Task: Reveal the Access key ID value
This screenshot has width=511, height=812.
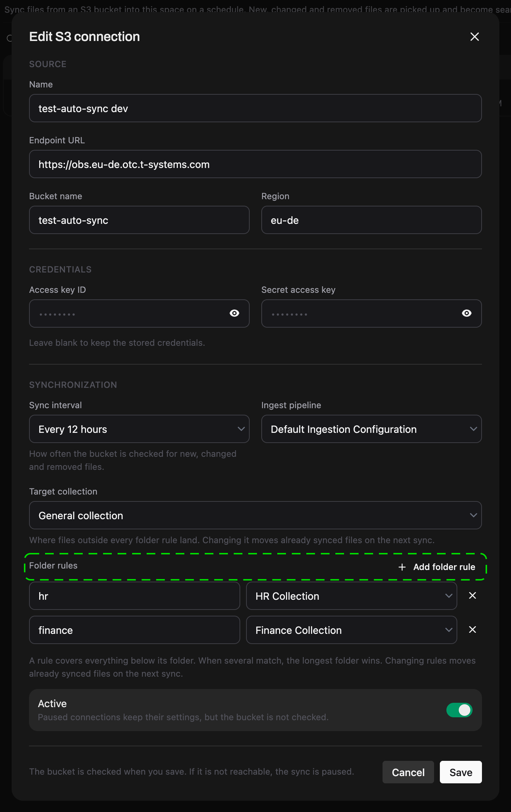Action: point(234,313)
